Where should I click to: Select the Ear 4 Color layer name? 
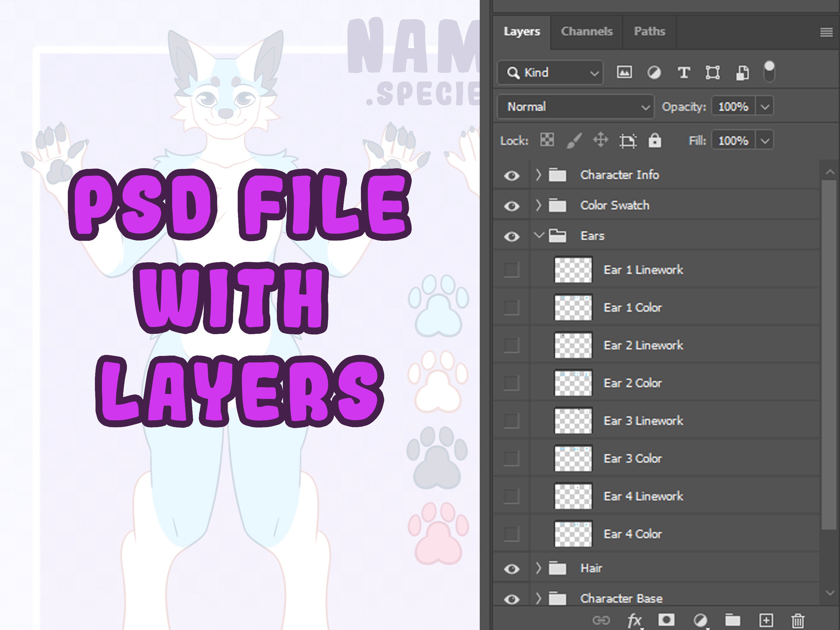point(633,534)
